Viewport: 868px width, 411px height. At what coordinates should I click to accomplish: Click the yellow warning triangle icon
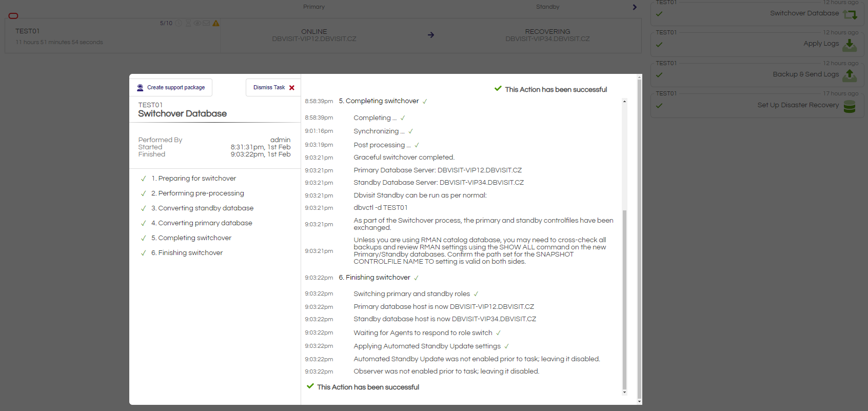pos(216,23)
